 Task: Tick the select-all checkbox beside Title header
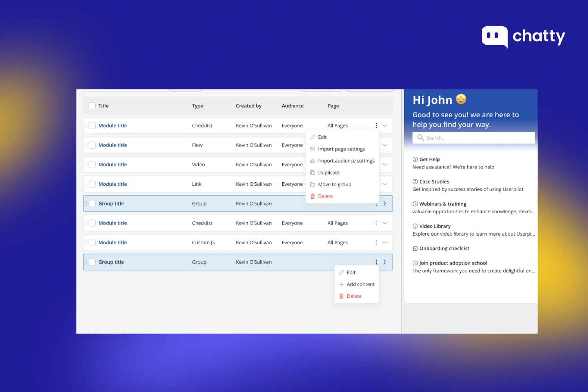tap(92, 106)
